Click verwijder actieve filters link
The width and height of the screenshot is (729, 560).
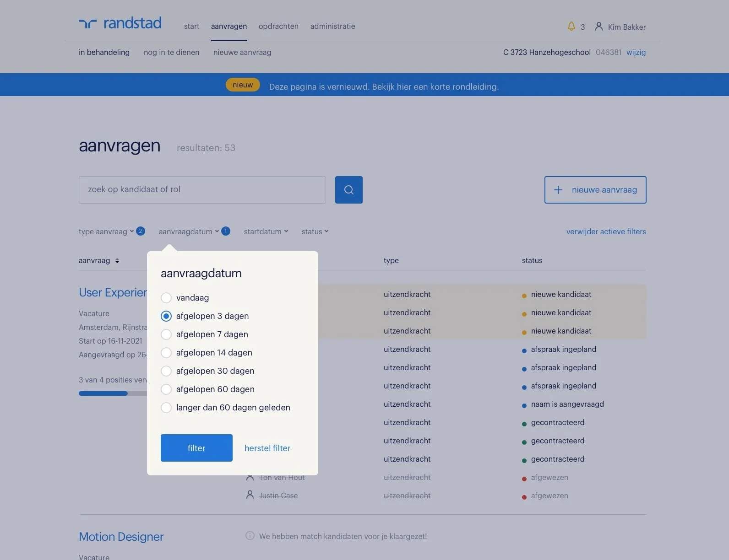tap(606, 232)
